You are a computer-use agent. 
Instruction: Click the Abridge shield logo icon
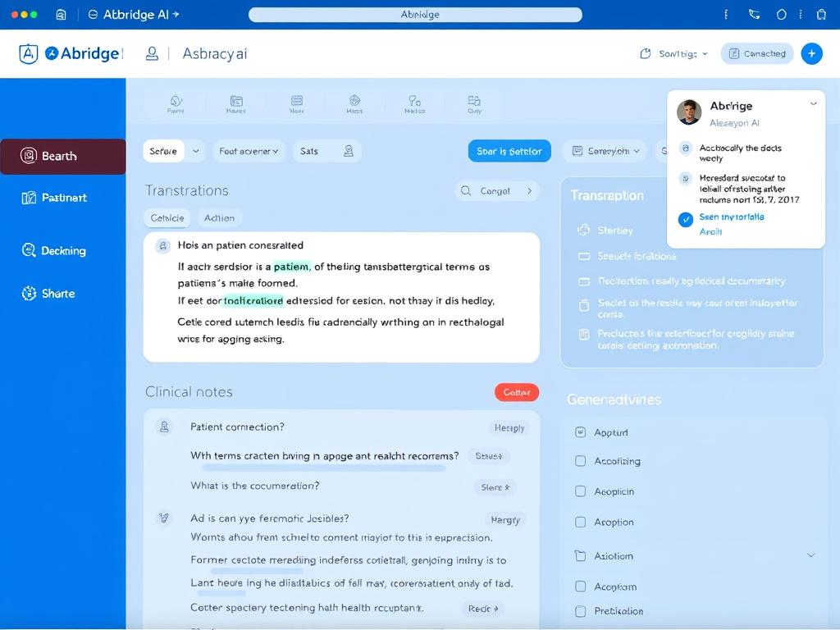pos(29,53)
